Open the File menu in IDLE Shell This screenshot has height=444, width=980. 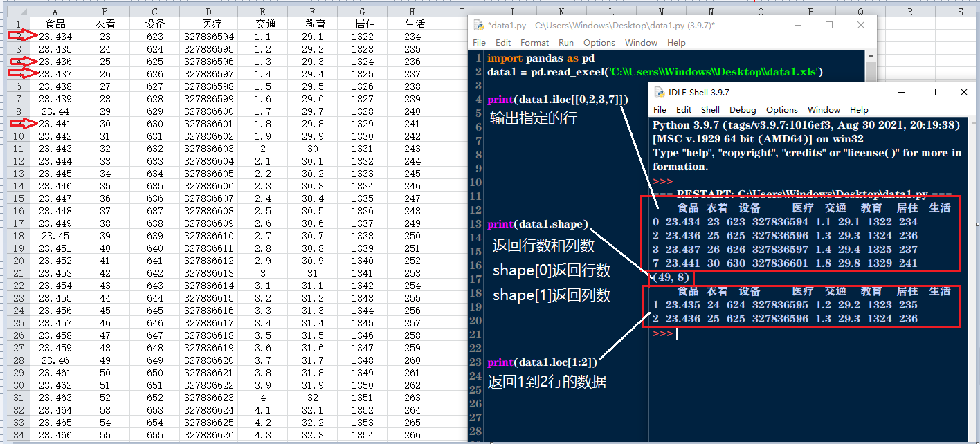click(x=660, y=109)
